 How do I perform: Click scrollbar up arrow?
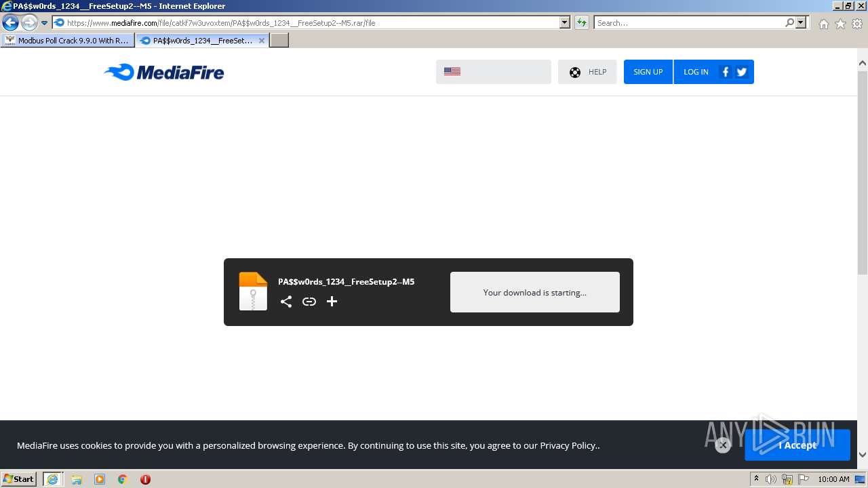[863, 63]
